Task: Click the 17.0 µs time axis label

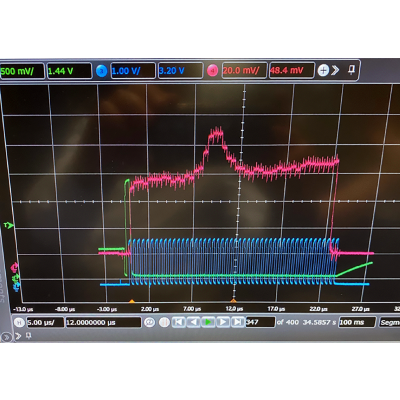Action: [276, 309]
